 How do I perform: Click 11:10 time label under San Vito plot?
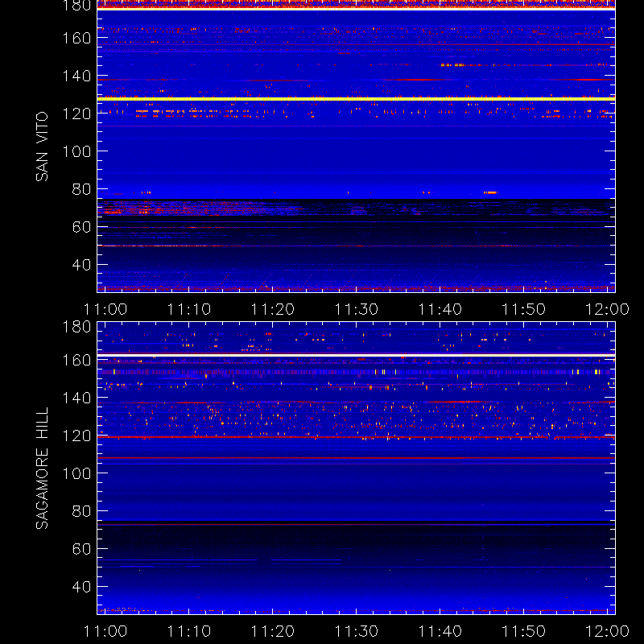tap(189, 309)
